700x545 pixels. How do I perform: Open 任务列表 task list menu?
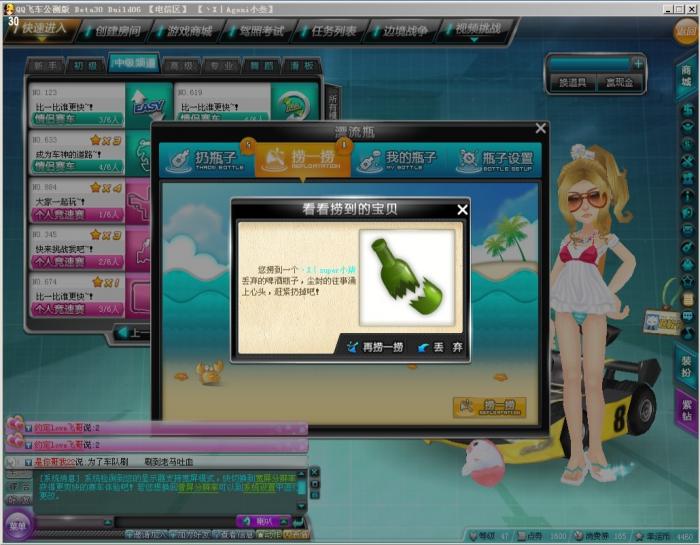coord(330,30)
